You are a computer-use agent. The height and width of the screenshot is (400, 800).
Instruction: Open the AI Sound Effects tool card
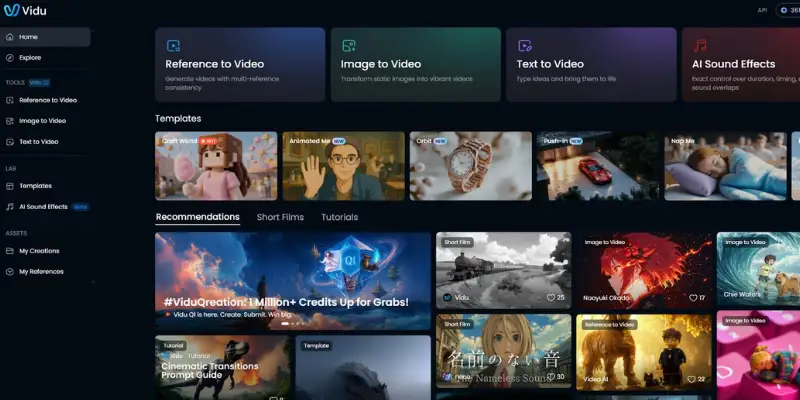click(x=741, y=65)
